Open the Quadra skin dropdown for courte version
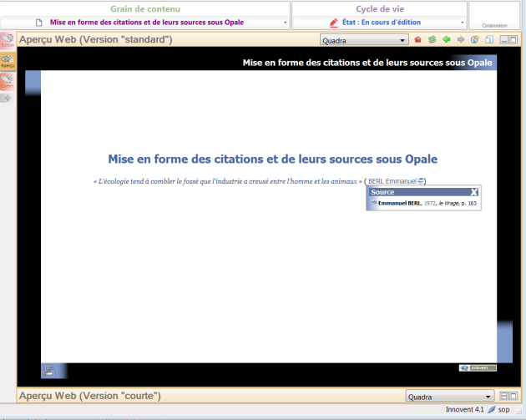 point(449,397)
